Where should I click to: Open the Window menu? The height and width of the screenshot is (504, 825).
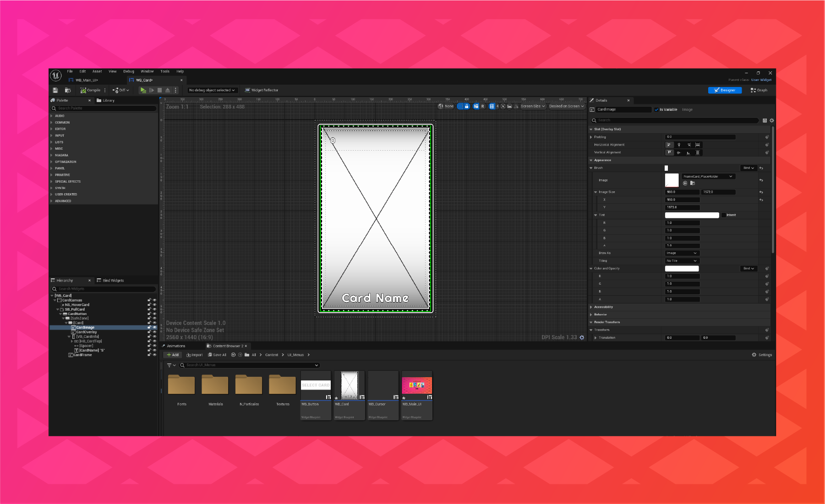click(147, 71)
